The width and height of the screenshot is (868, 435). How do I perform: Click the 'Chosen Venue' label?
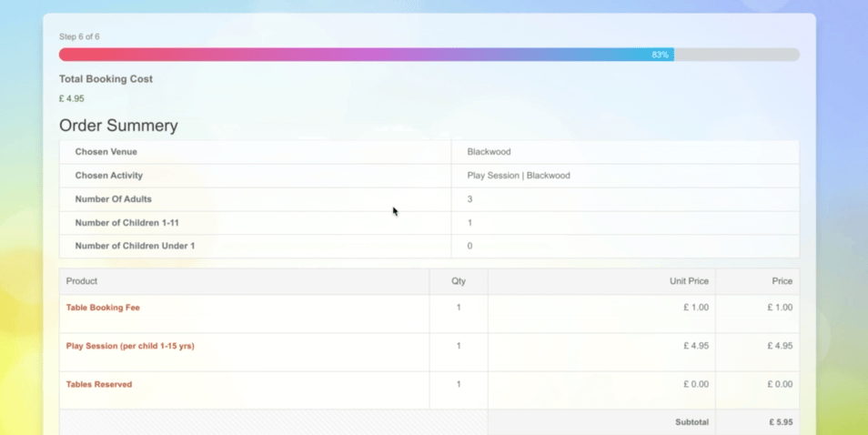pos(106,152)
